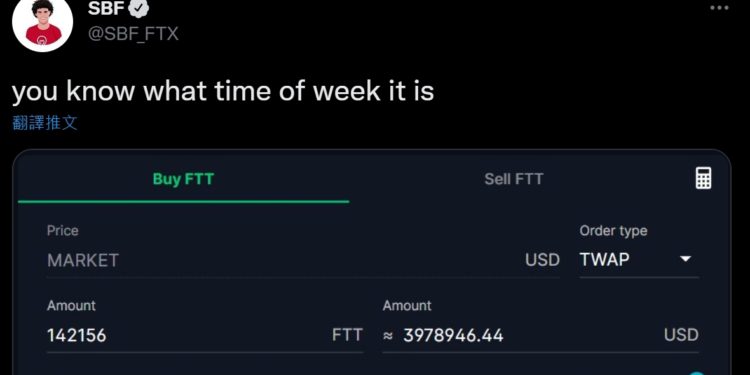Image resolution: width=750 pixels, height=375 pixels.
Task: Click the partially visible blue circle at the bottom right
Action: click(697, 373)
